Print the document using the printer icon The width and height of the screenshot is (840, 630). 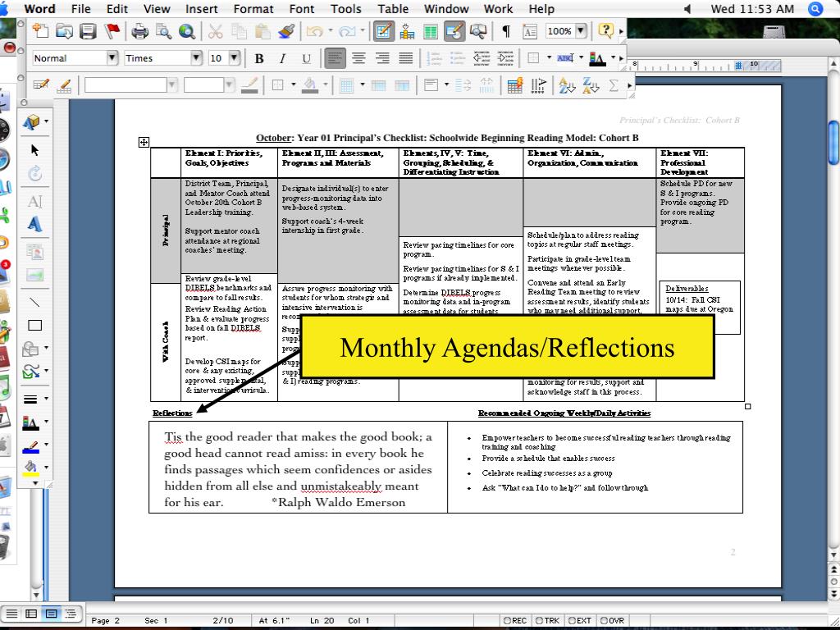[x=139, y=31]
